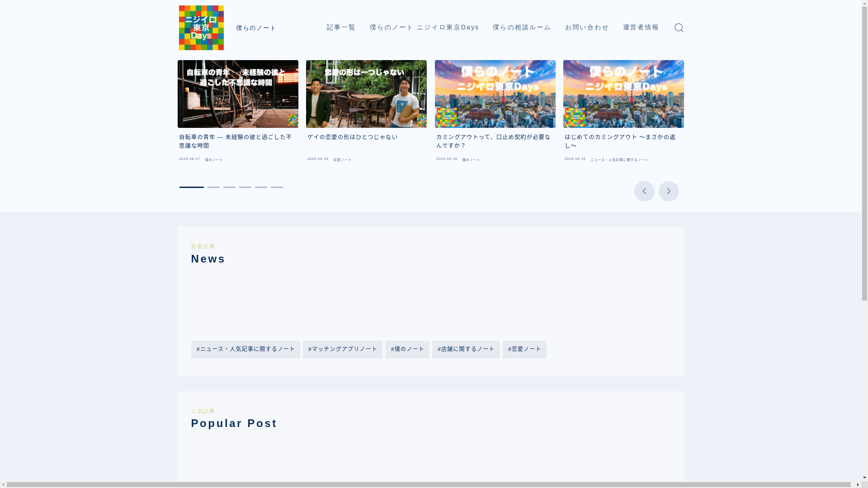Filter by #マッチングアプリノート tag
868x488 pixels.
343,349
